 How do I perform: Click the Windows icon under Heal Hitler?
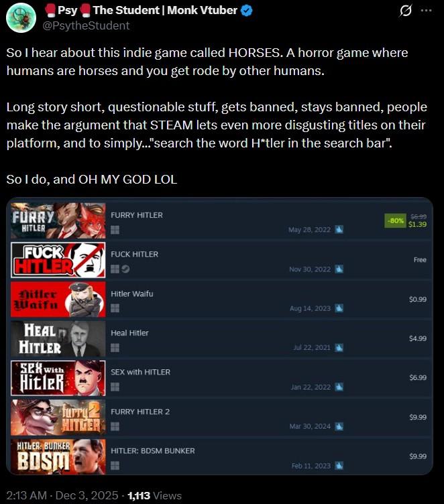[115, 348]
